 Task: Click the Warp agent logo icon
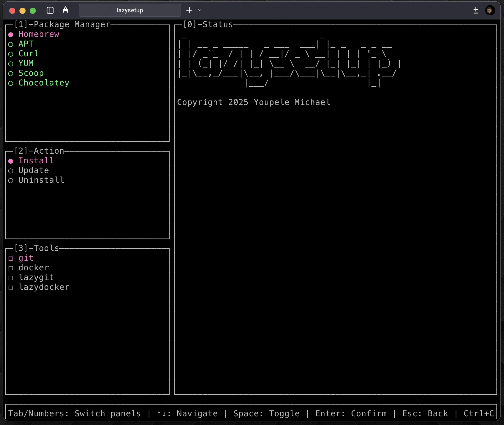tap(65, 10)
